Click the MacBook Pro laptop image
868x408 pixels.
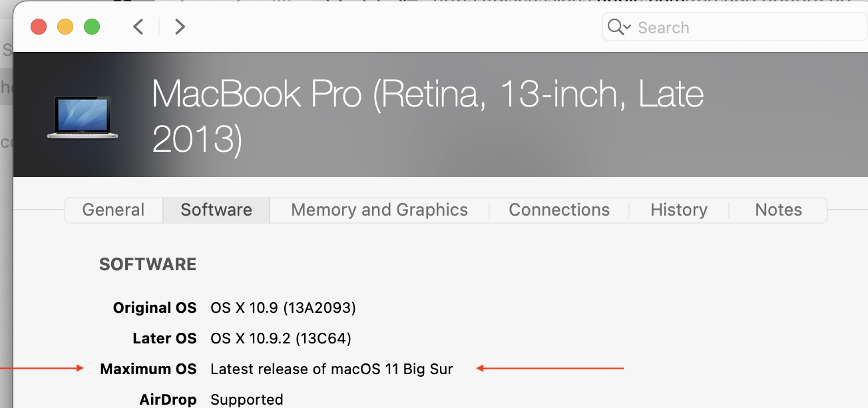(83, 118)
